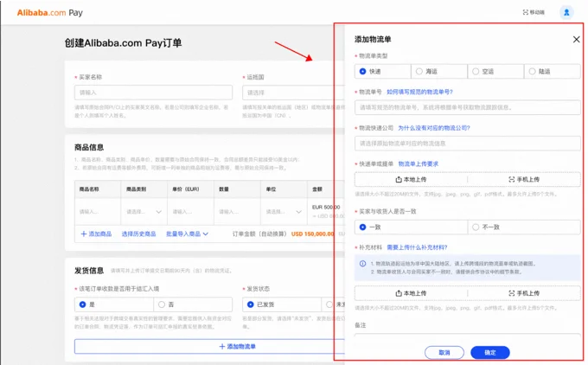Viewport: 588px width, 365px height.
Task: Choose 不一致 for buyer and consignee
Action: pyautogui.click(x=476, y=227)
